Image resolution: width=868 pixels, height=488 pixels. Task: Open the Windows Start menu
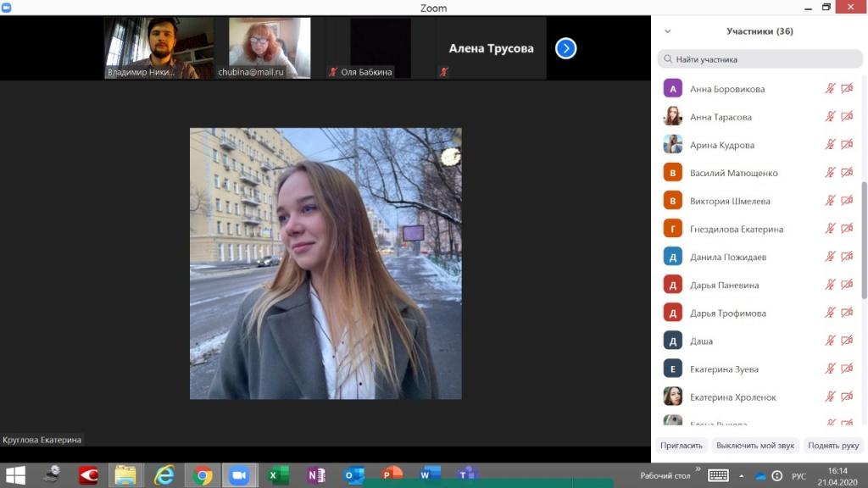coord(15,475)
